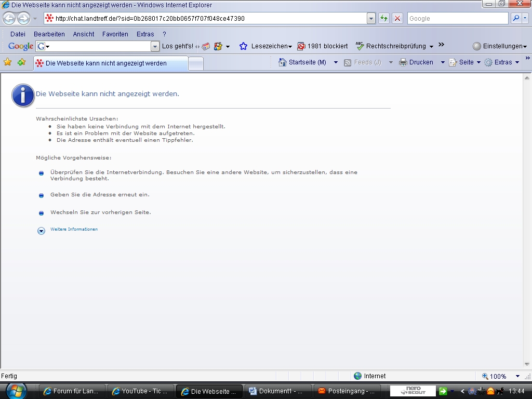Viewport: 532px width, 399px height.
Task: Expand Weitere Informationen section
Action: click(42, 231)
